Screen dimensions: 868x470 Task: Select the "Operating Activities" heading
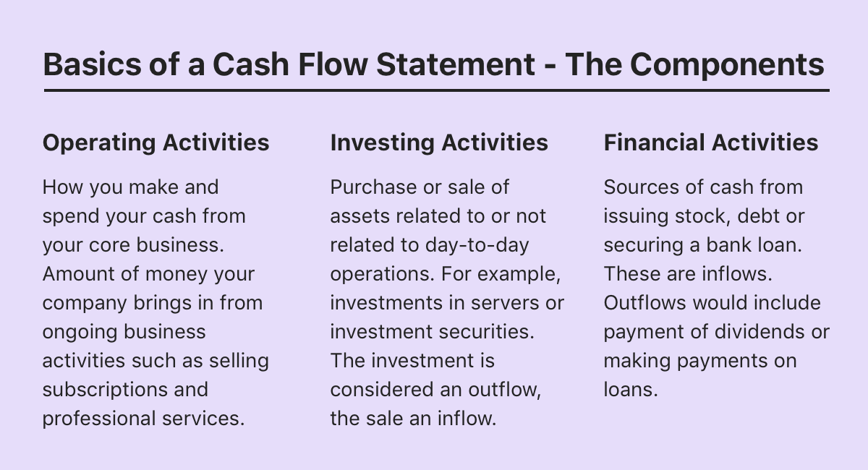pyautogui.click(x=156, y=142)
